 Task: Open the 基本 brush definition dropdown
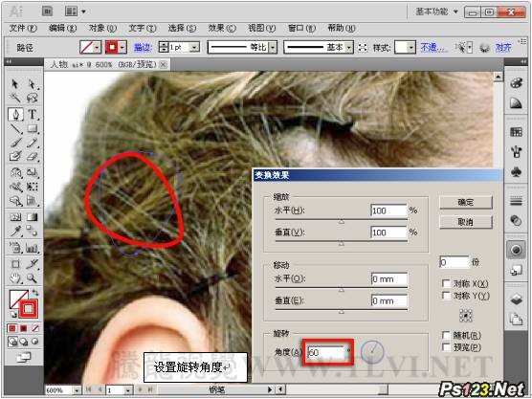tap(349, 48)
